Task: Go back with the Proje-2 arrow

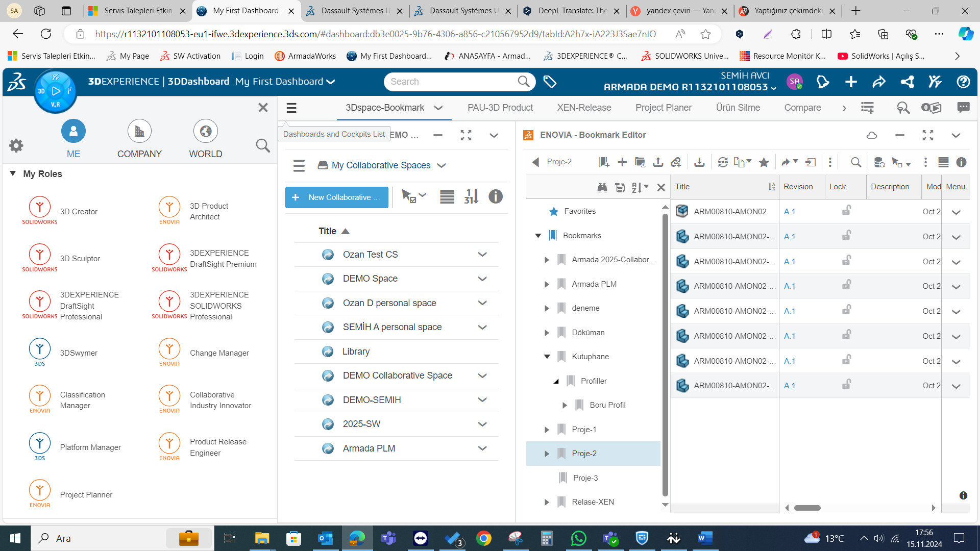Action: [535, 162]
